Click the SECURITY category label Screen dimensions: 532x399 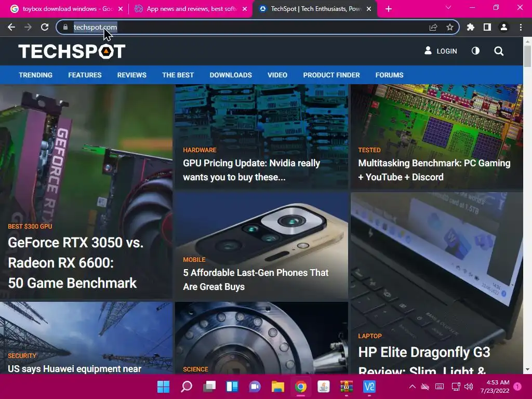pos(22,355)
